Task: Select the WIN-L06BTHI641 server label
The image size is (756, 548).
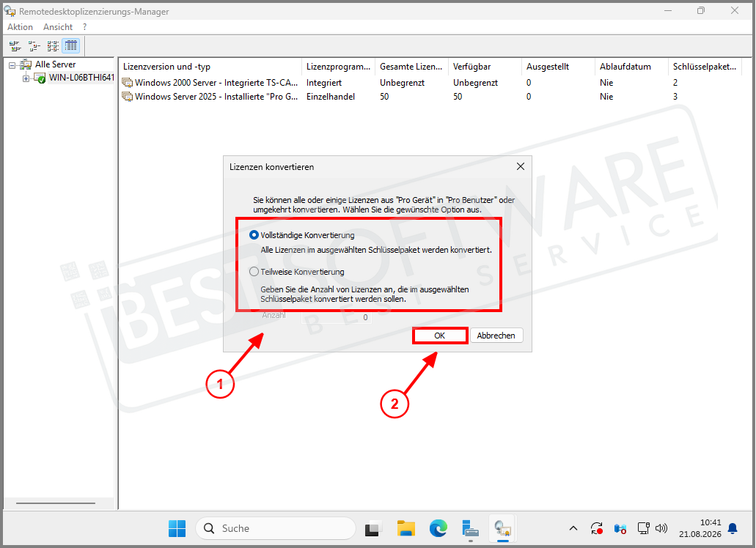Action: [81, 78]
